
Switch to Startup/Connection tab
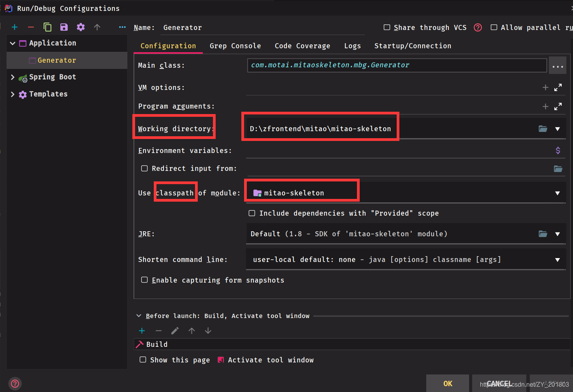click(x=413, y=46)
